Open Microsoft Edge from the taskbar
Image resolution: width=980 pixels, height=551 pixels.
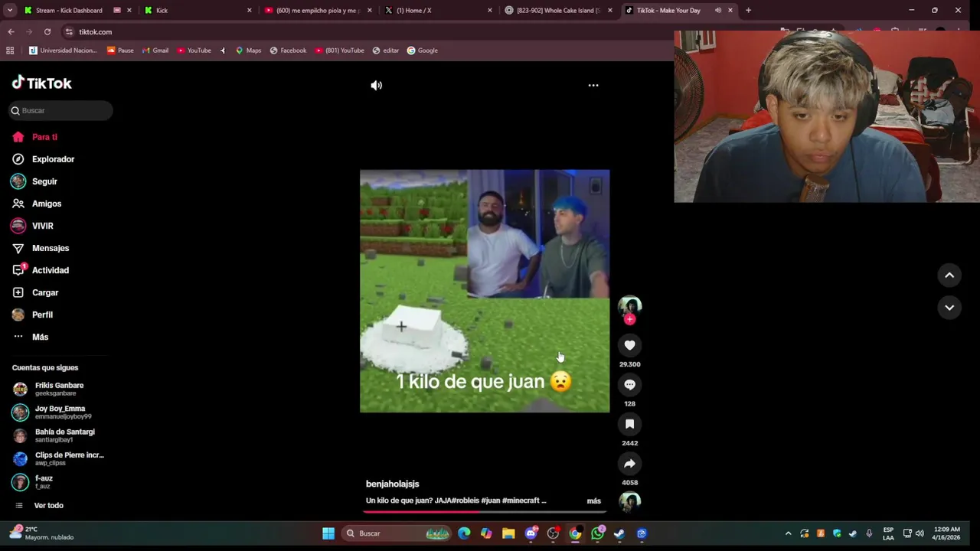(x=464, y=533)
